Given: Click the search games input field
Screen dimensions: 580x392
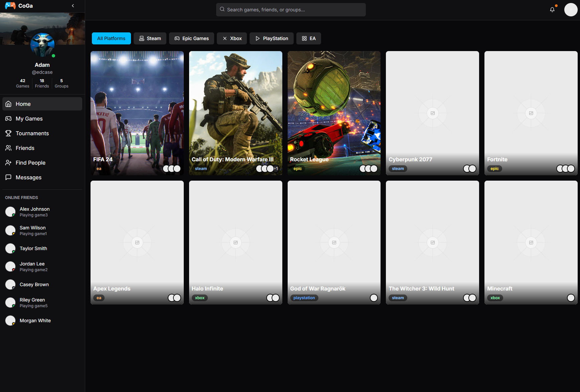Looking at the screenshot, I should [x=291, y=10].
